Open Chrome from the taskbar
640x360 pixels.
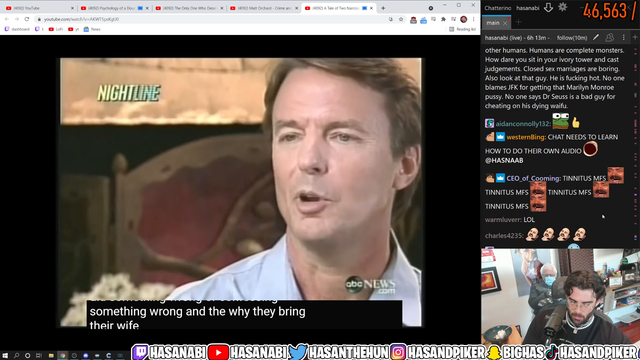[62, 356]
